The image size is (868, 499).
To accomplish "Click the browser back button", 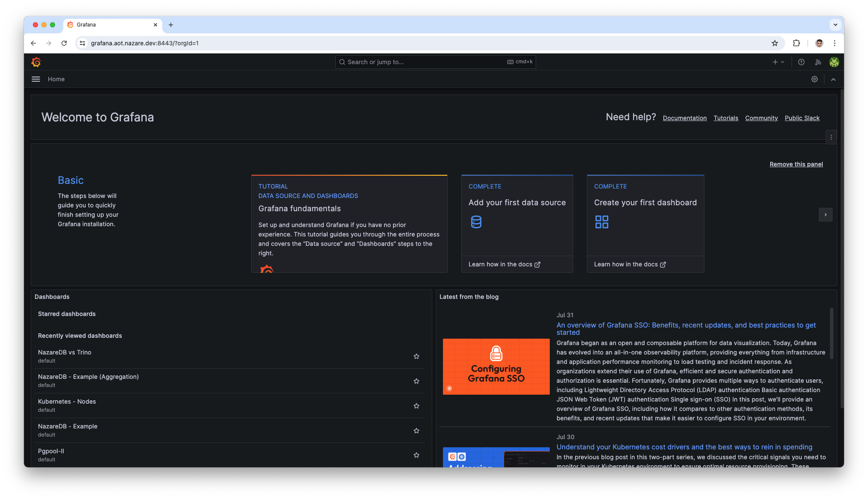I will [x=33, y=43].
